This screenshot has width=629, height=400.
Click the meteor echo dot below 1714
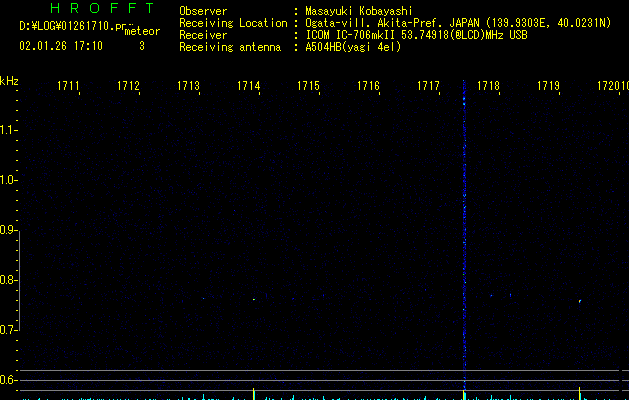[254, 299]
